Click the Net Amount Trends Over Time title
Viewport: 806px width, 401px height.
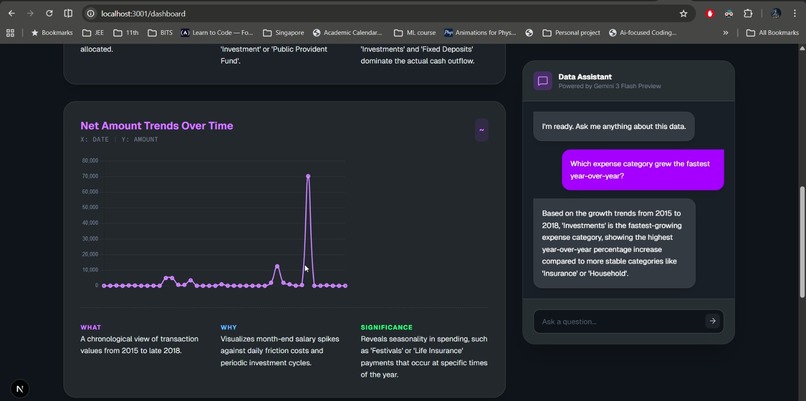pyautogui.click(x=157, y=126)
